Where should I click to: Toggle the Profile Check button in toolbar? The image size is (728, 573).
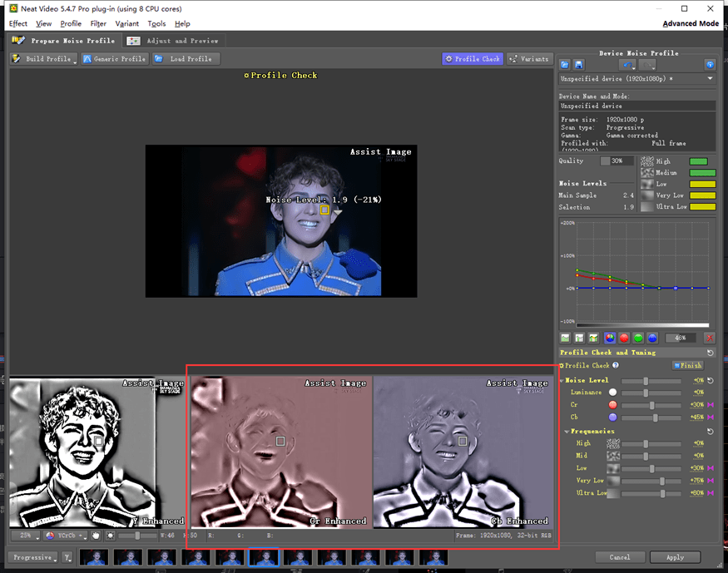coord(473,59)
